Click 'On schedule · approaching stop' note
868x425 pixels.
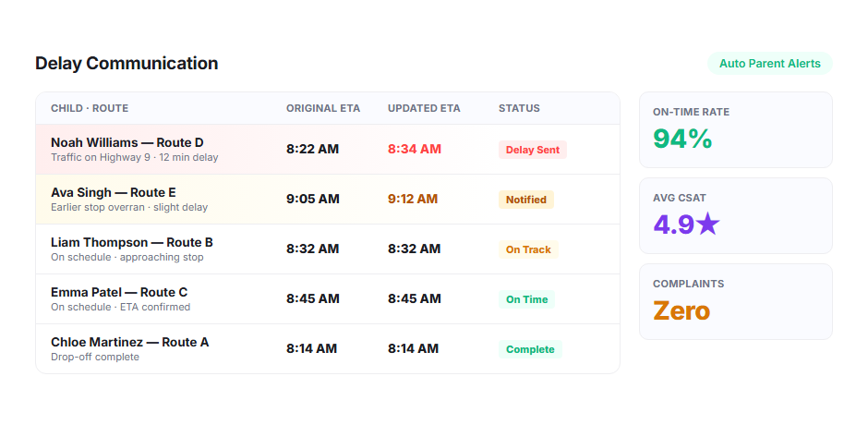coord(127,257)
